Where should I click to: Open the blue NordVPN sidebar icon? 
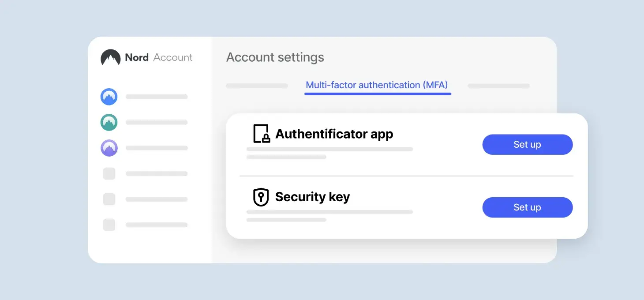pos(109,97)
